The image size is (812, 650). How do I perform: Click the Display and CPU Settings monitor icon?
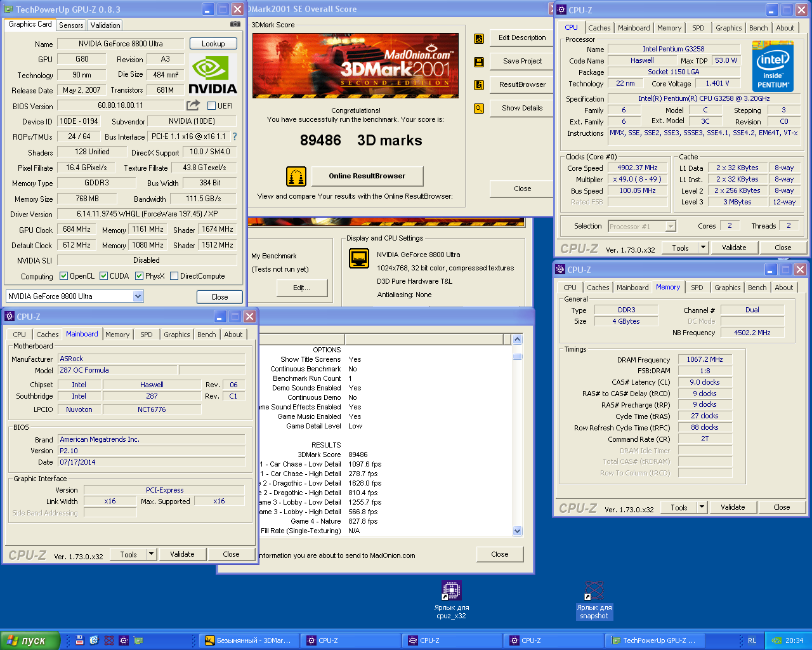(x=359, y=258)
